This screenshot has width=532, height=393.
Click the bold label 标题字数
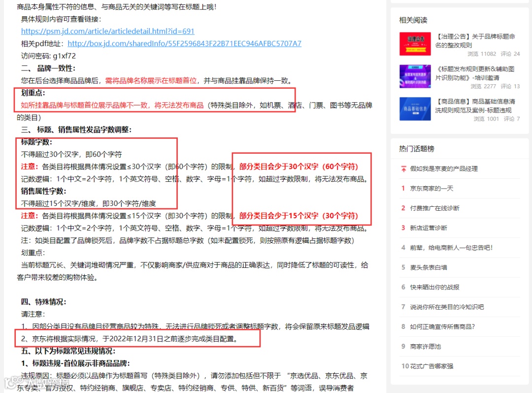pos(36,142)
